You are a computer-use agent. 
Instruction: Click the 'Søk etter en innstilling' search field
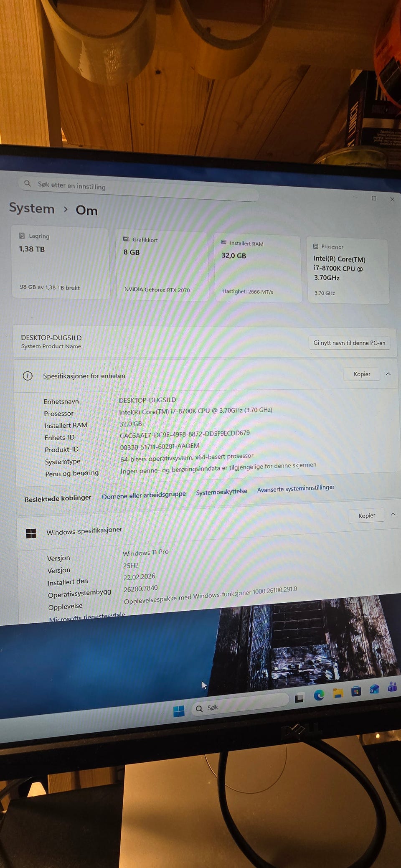(x=139, y=189)
